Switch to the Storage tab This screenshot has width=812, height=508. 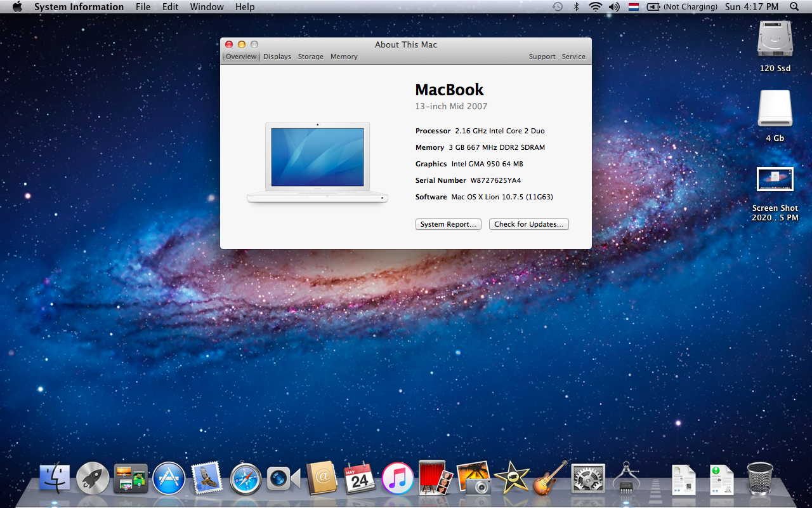[x=311, y=57]
